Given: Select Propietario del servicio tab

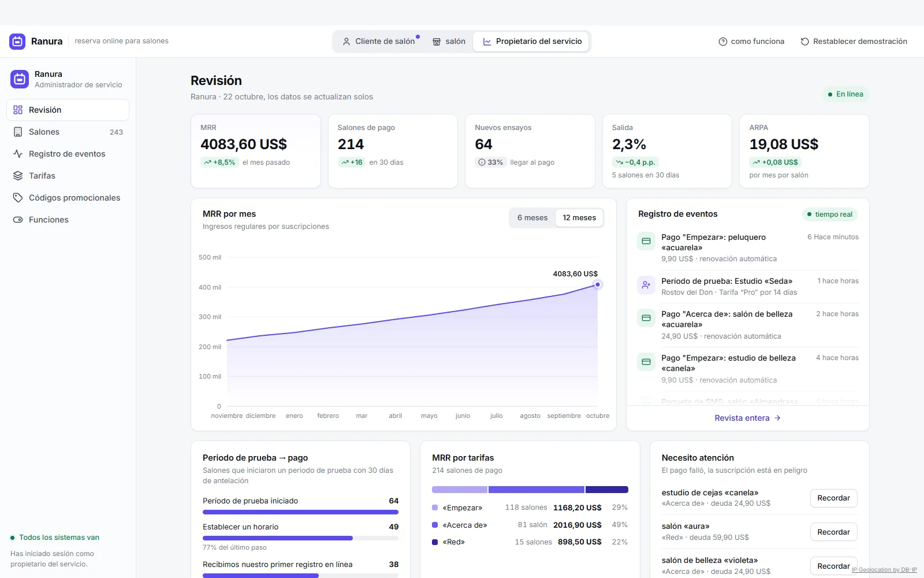Looking at the screenshot, I should point(532,42).
